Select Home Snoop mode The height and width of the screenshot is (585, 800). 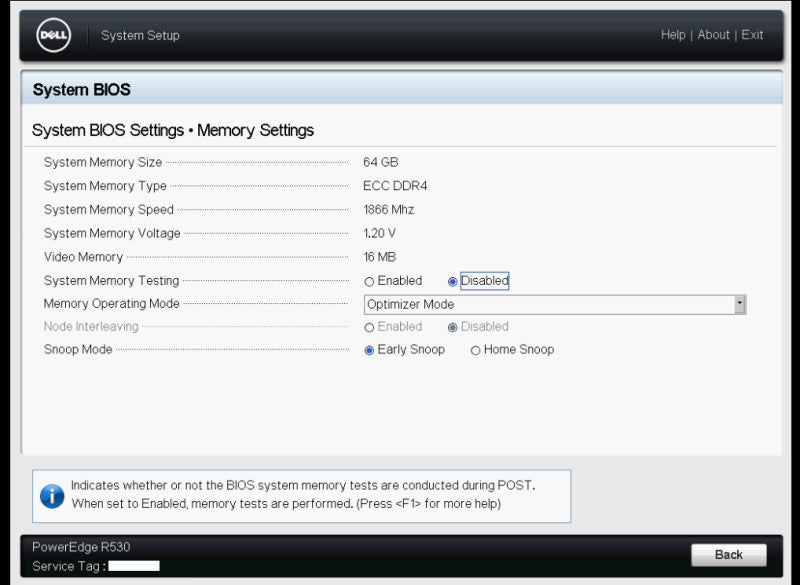475,350
